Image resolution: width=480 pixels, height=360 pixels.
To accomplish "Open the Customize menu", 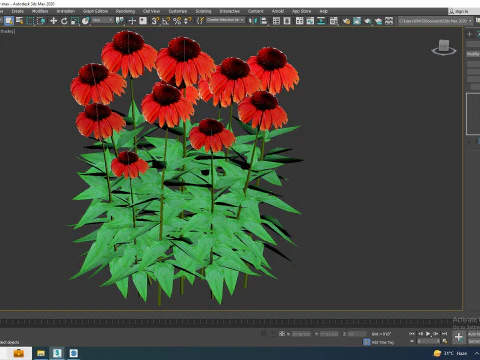I will (177, 11).
